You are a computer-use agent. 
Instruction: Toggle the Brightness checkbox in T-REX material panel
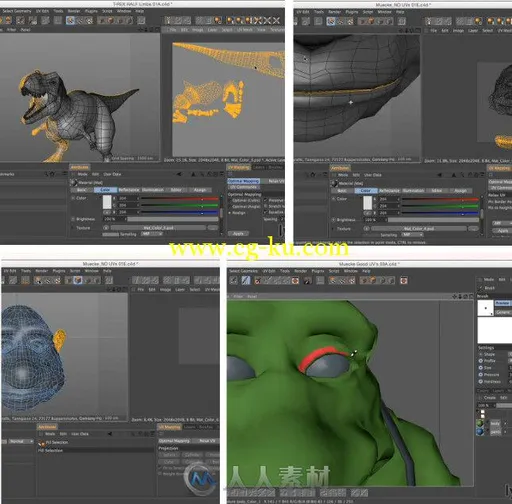pyautogui.click(x=73, y=219)
